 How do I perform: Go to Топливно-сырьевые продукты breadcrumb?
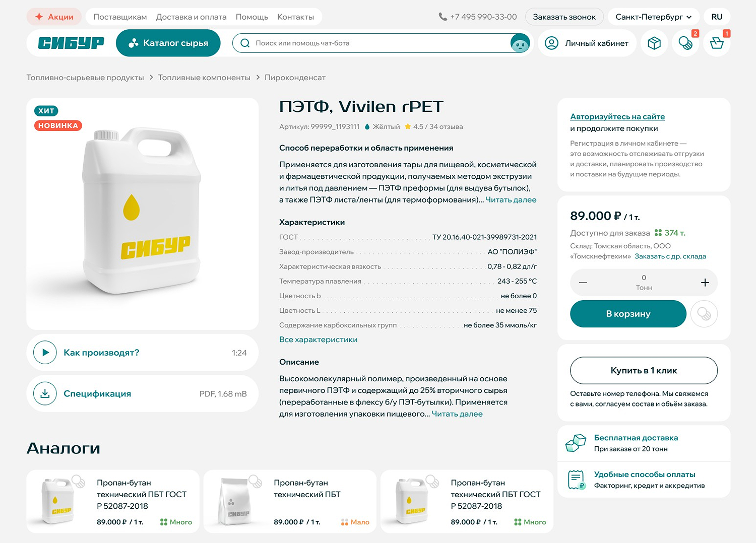coord(85,78)
